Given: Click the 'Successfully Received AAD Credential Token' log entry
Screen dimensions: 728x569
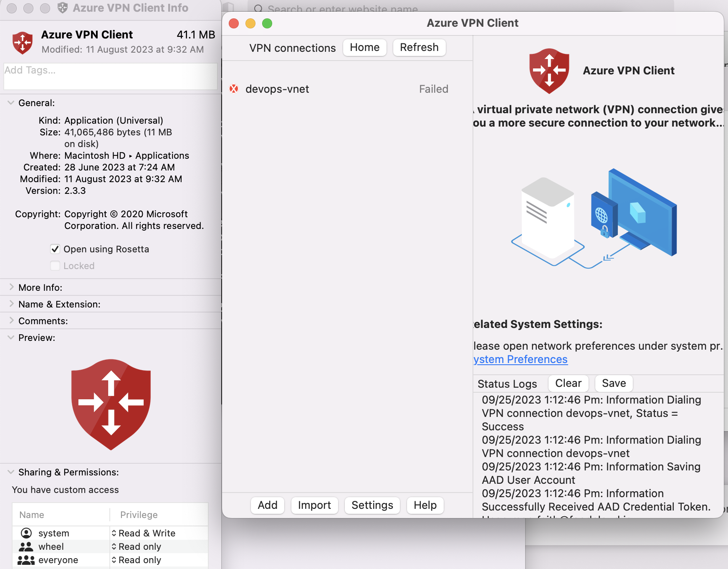Looking at the screenshot, I should [x=596, y=500].
